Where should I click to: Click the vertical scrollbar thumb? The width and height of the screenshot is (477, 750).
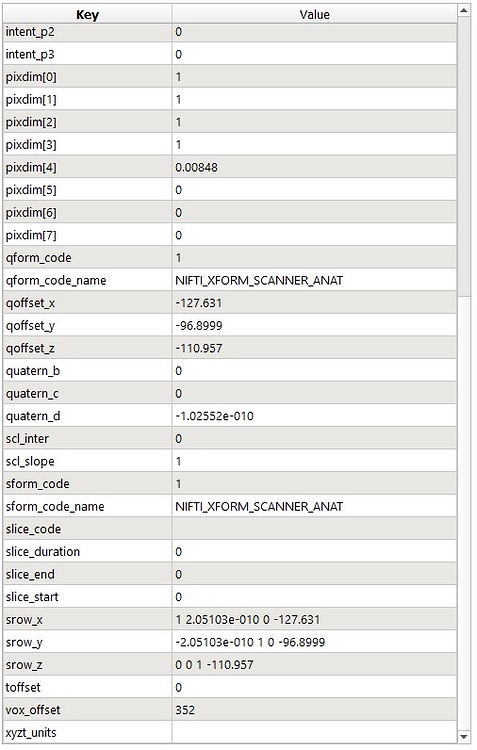coord(464,156)
